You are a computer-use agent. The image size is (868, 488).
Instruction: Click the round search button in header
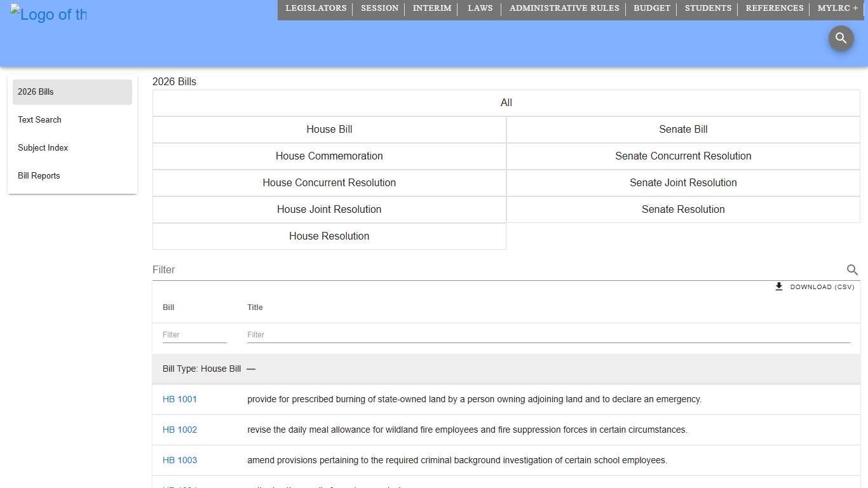(841, 39)
